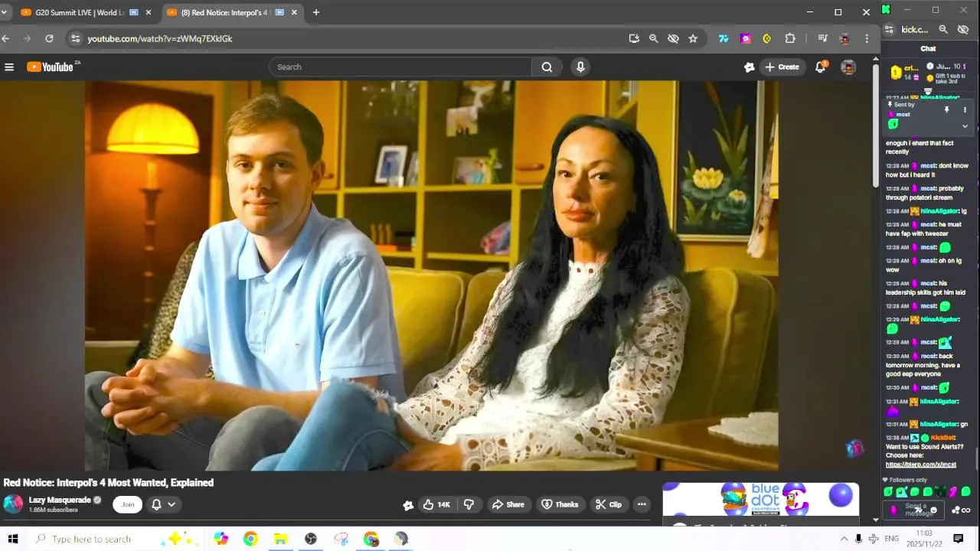
Task: Open site information icon in address bar
Action: coord(74,38)
